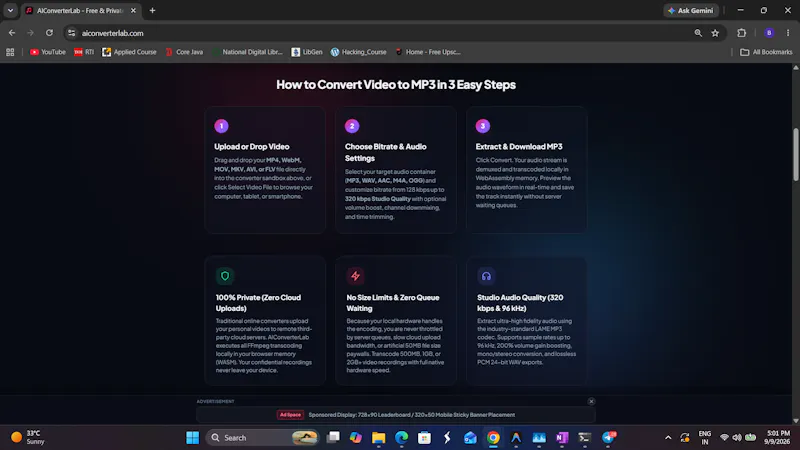This screenshot has width=800, height=450.
Task: Open the Extensions puzzle icon
Action: point(742,33)
